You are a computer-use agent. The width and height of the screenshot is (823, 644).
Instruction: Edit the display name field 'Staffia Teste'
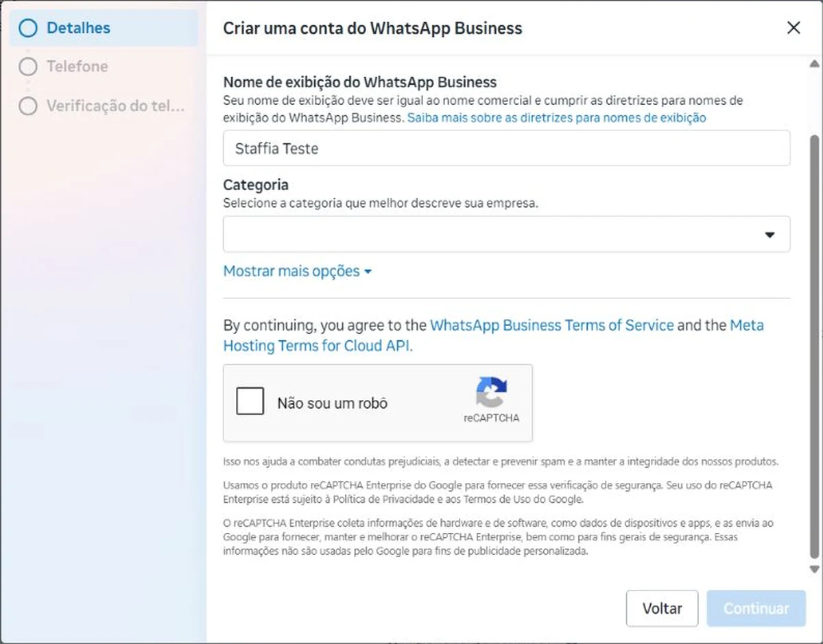coord(506,148)
